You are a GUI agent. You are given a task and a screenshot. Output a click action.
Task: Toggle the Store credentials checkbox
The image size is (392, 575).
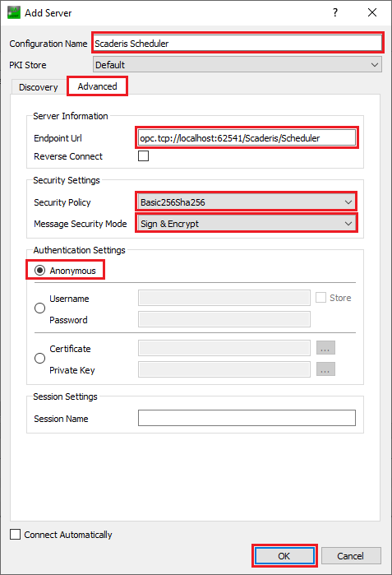click(321, 298)
